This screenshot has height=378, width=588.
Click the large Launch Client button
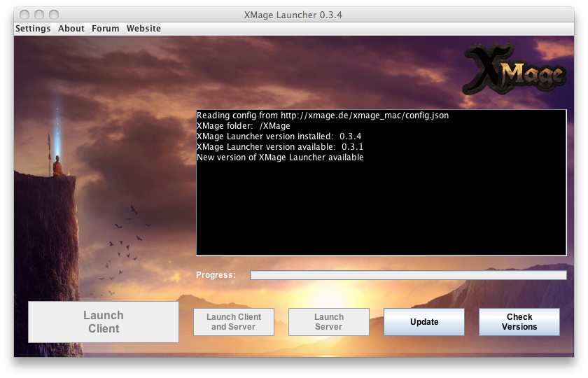coord(104,322)
